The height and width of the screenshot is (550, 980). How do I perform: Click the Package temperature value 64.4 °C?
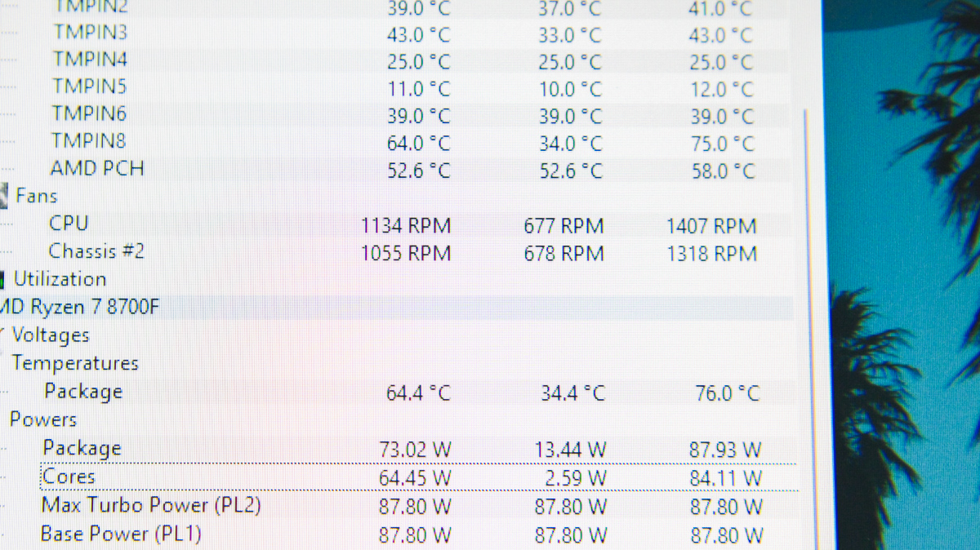click(418, 393)
